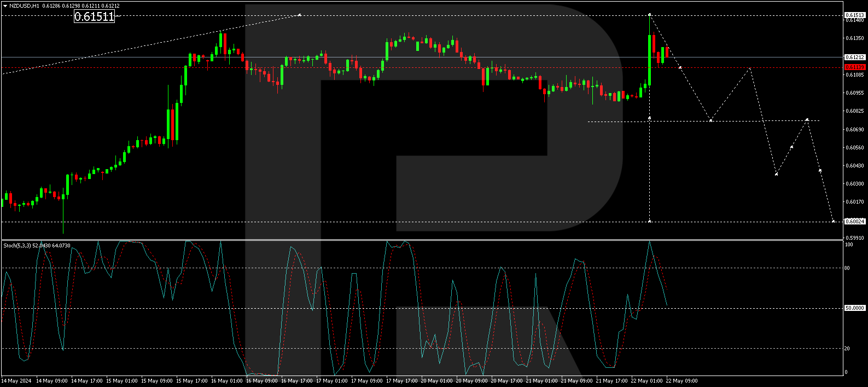Viewport: 868px width, 387px height.
Task: Click the 21 May 09:00 time label
Action: coord(576,380)
